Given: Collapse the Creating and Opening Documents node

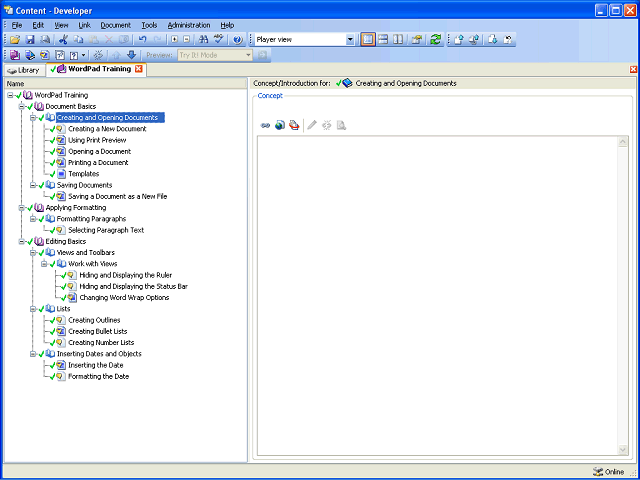Looking at the screenshot, I should pyautogui.click(x=33, y=118).
